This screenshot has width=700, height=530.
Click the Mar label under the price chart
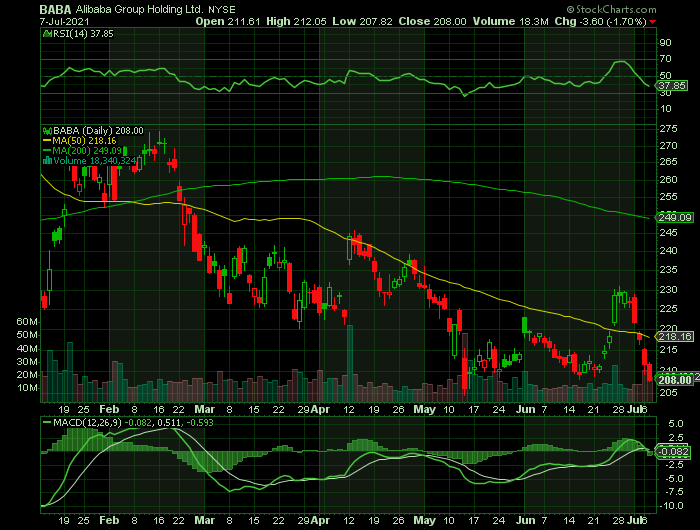[x=204, y=409]
